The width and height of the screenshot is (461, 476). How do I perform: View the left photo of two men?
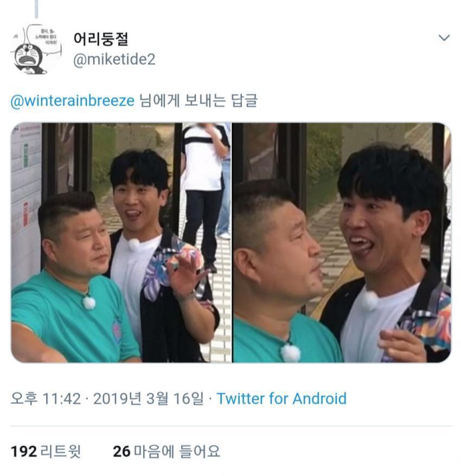tap(121, 242)
